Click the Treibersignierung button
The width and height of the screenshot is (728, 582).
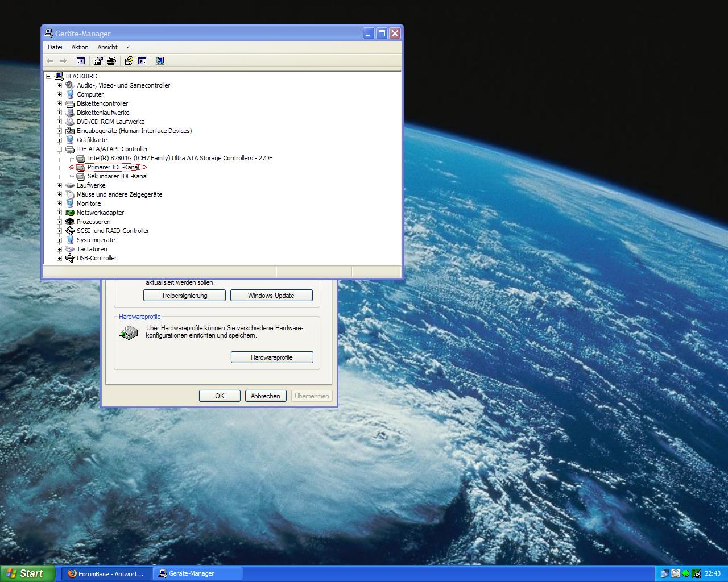184,296
